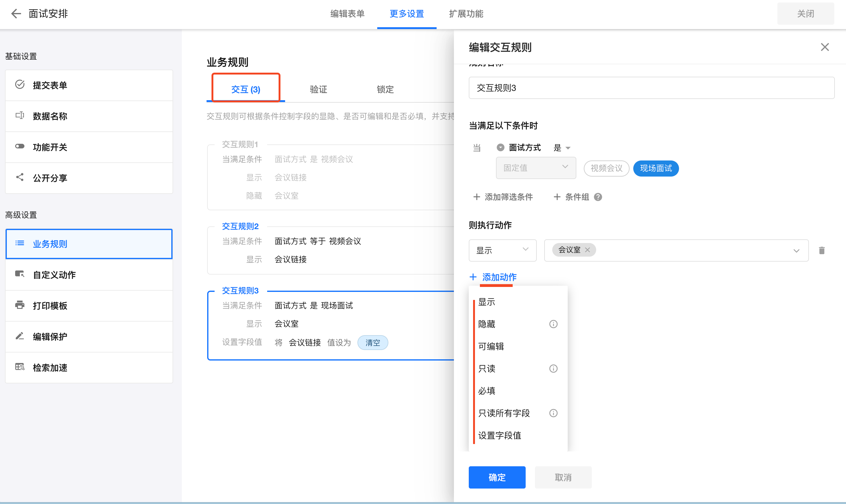Screen dimensions: 846x504
Task: Click the help icon beside 条件组
Action: [598, 197]
